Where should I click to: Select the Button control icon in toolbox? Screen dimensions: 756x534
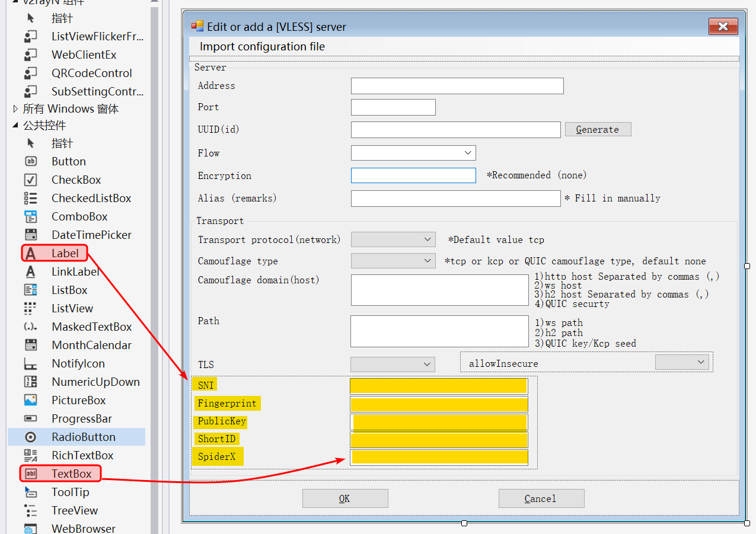pos(31,161)
